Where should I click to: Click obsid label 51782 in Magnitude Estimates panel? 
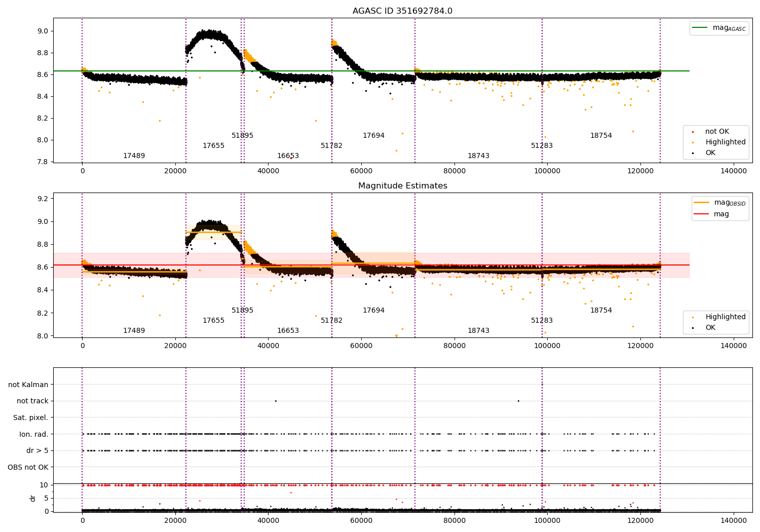pyautogui.click(x=331, y=320)
